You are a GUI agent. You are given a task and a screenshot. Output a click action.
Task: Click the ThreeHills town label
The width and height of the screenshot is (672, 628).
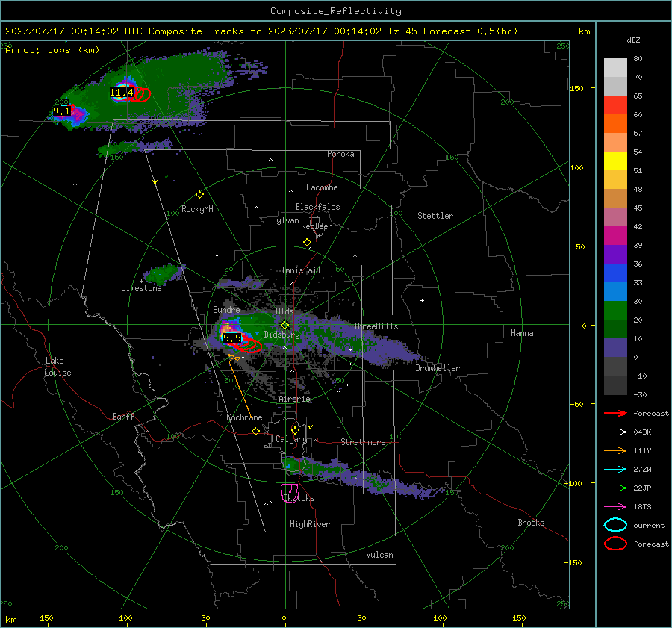point(376,326)
